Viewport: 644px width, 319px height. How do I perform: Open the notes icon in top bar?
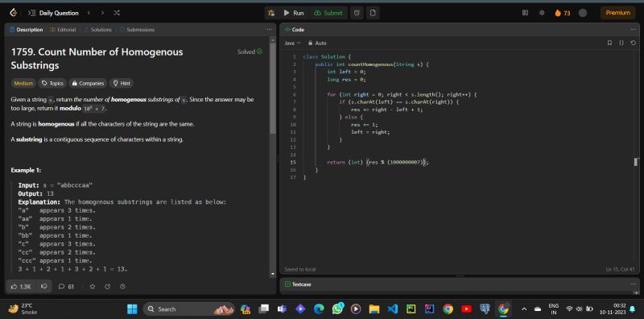click(373, 13)
